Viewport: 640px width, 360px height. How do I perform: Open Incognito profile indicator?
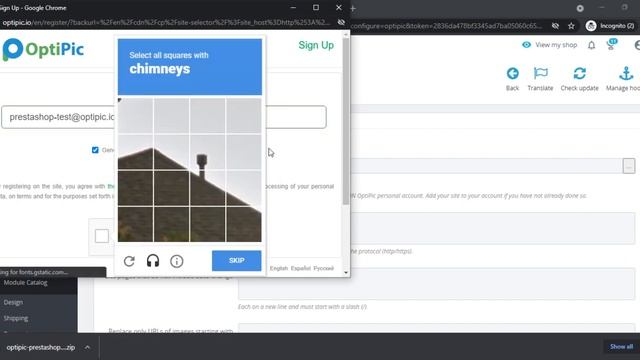click(x=610, y=26)
